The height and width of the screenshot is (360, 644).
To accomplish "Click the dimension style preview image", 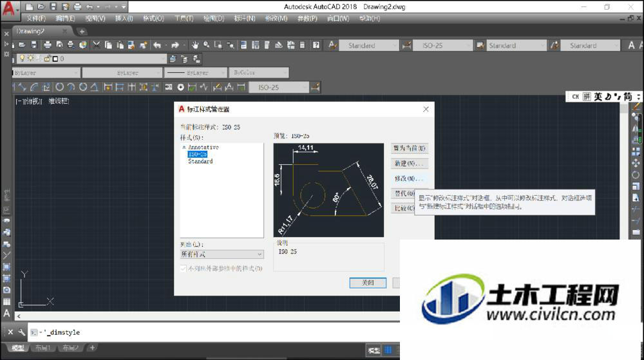I will click(328, 190).
